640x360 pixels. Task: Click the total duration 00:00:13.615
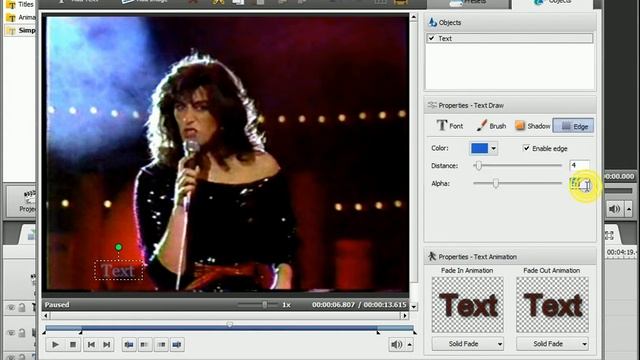coord(385,304)
